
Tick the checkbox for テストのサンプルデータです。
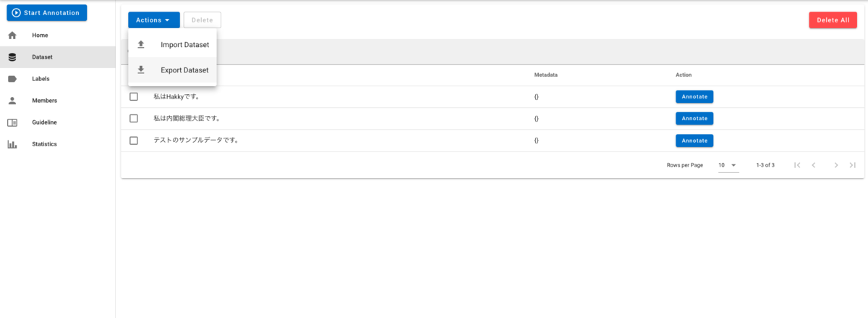click(134, 140)
